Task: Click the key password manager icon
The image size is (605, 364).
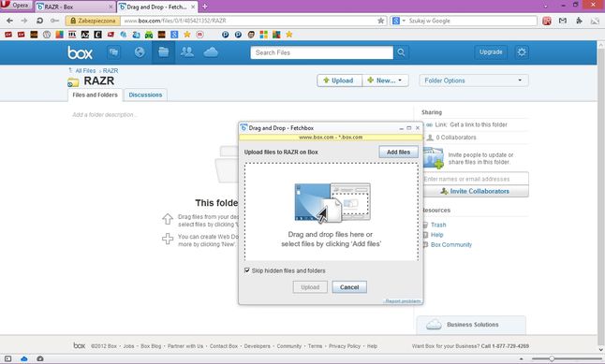Action: click(54, 21)
